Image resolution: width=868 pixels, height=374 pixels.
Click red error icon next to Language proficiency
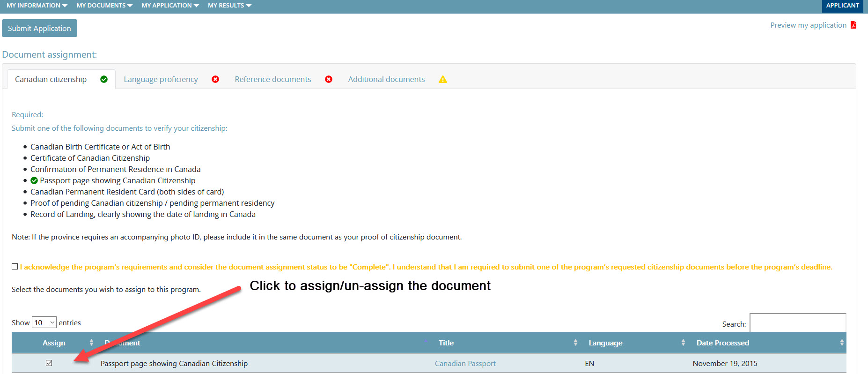[215, 79]
